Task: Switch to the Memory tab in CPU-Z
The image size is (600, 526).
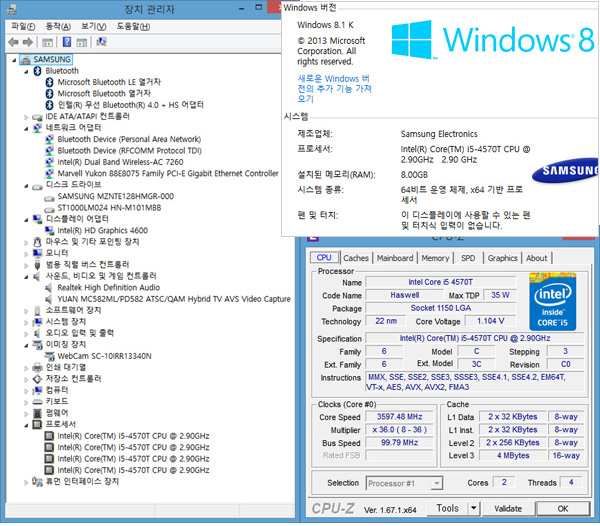Action: click(x=435, y=258)
